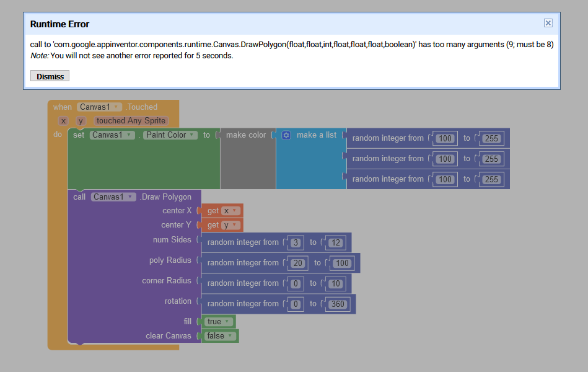
Task: Click the rotation argument label
Action: [178, 301]
